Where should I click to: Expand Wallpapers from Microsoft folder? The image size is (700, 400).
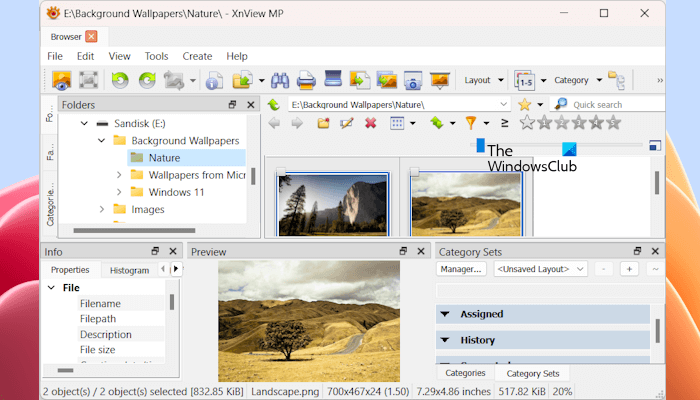point(119,175)
